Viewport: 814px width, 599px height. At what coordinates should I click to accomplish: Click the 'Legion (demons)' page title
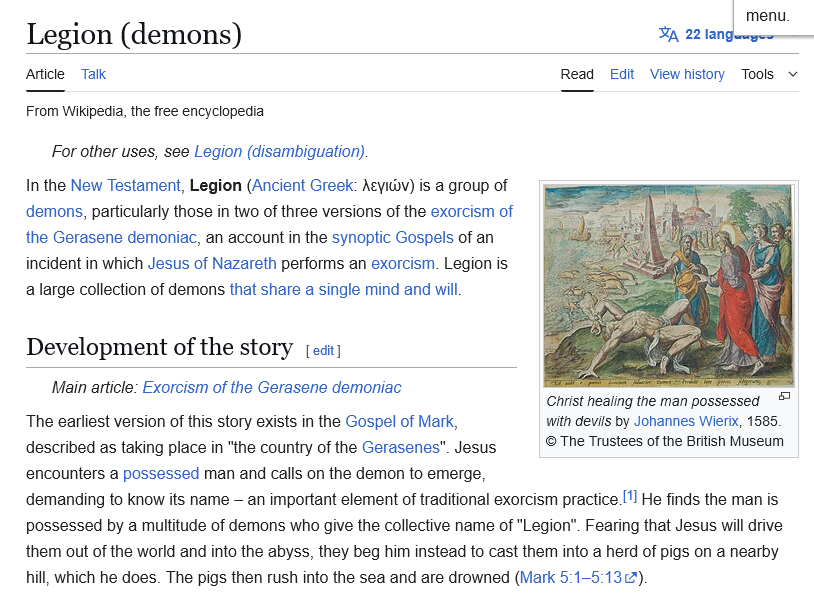coord(134,34)
